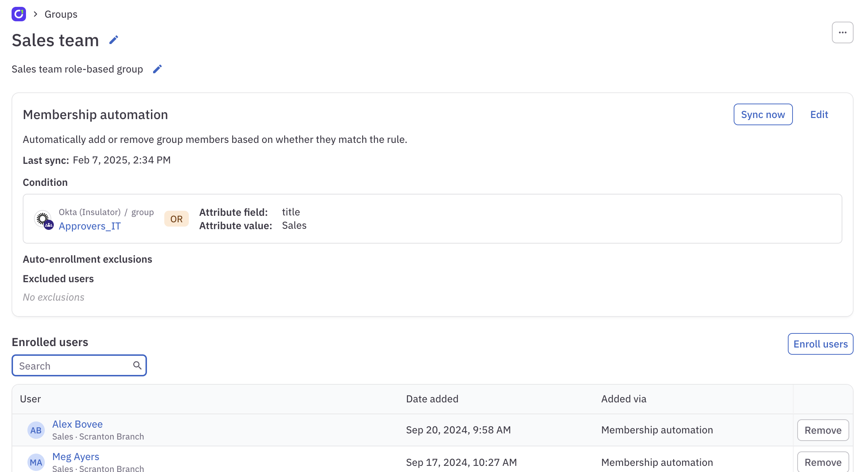Viewport: 868px width, 472px height.
Task: Select the last sync date Feb 7, 2025, 2:34 PM
Action: (122, 160)
